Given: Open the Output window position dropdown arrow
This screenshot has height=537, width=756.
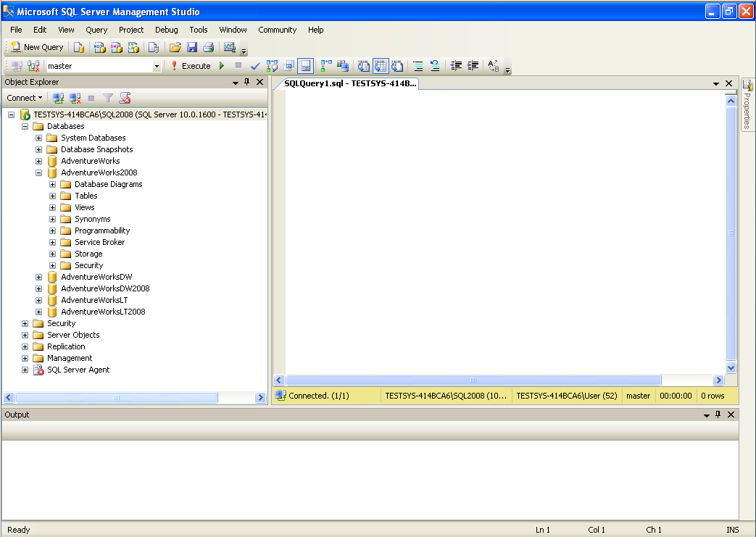Looking at the screenshot, I should [706, 415].
